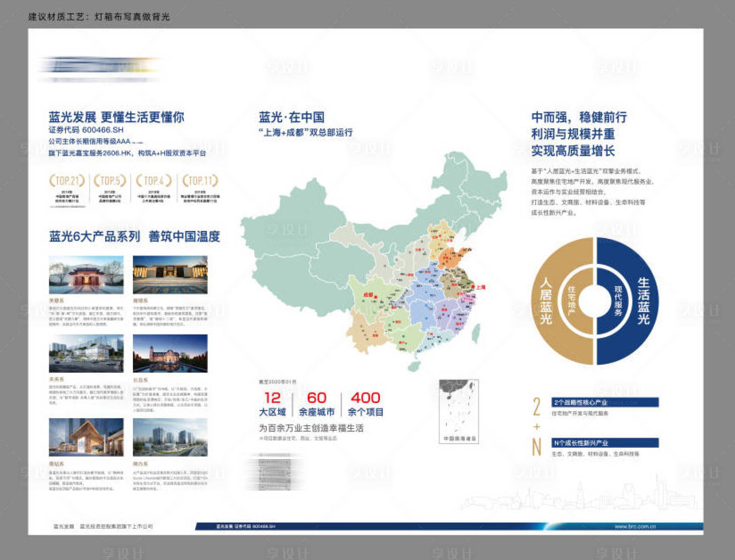The height and width of the screenshot is (560, 735).
Task: Click the blue '生活蓝光' outer ring segment
Action: 643,301
